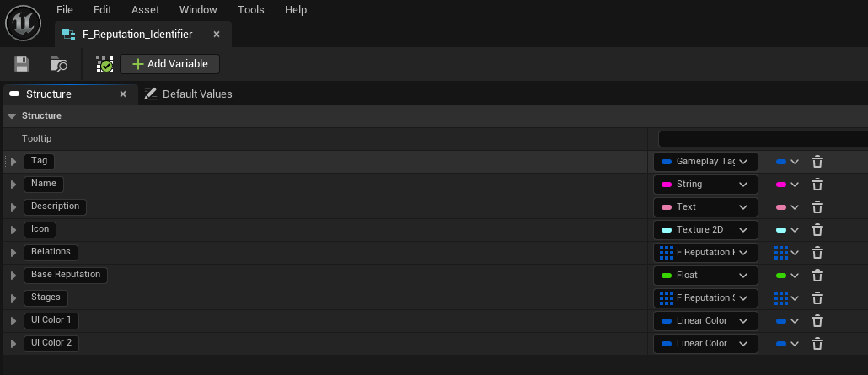Click the Tooltip text field
This screenshot has width=868, height=375.
(x=763, y=138)
